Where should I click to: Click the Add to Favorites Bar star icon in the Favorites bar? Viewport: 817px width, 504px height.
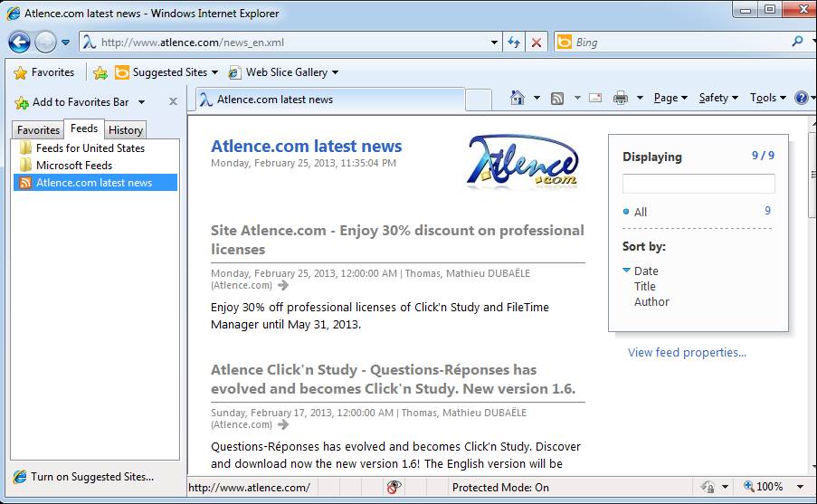click(x=100, y=72)
